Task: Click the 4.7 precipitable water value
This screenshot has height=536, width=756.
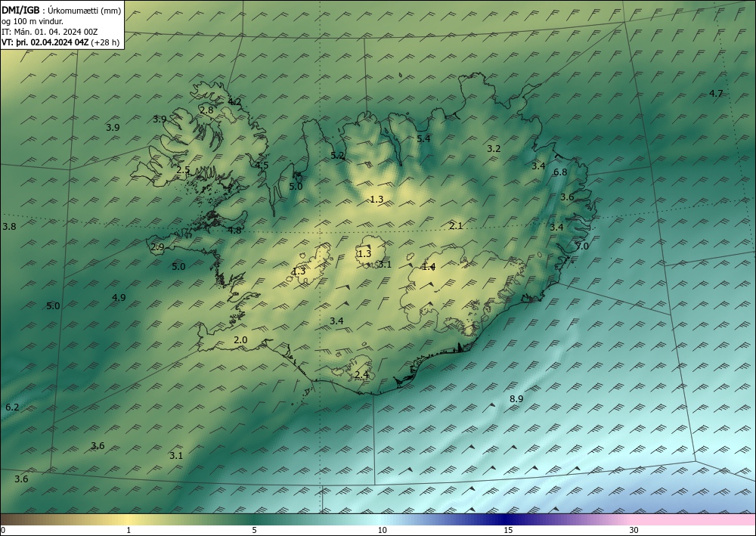Action: [716, 94]
